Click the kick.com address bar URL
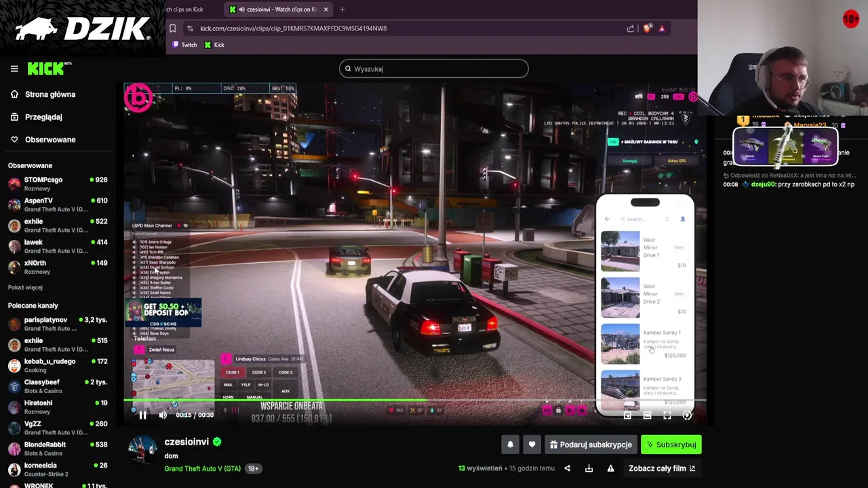This screenshot has height=488, width=868. point(293,28)
